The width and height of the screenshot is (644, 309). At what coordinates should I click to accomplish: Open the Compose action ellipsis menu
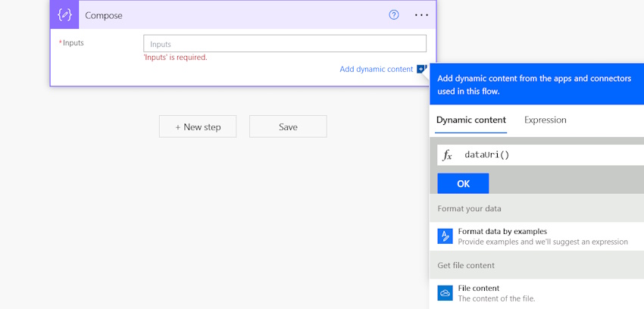[421, 15]
